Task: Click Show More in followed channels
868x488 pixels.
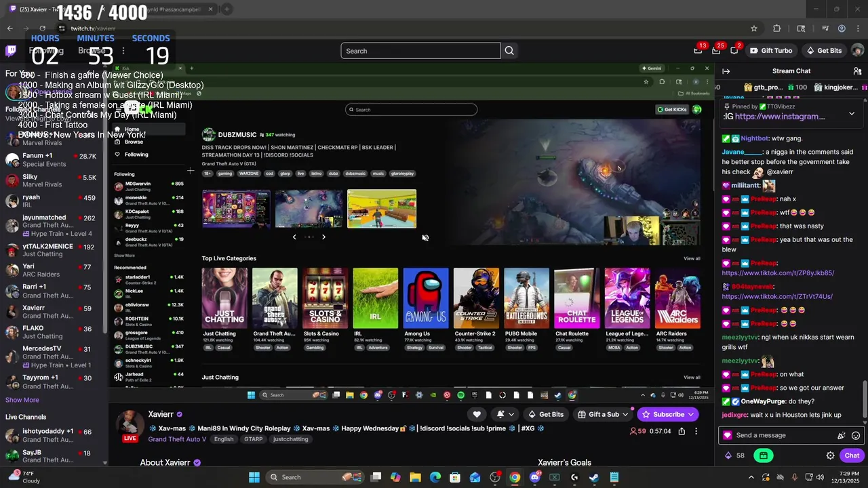Action: (22, 400)
